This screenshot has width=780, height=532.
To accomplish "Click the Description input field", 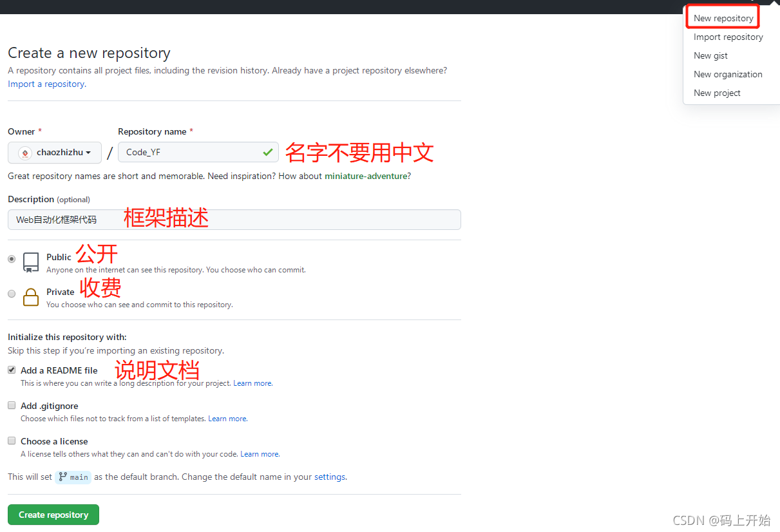I will [x=234, y=220].
